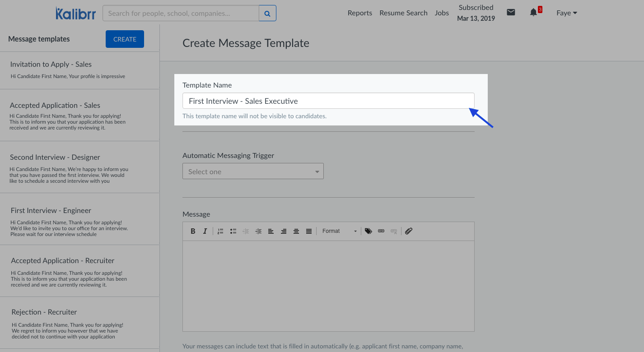
Task: Apply bold formatting in the message editor
Action: pyautogui.click(x=193, y=231)
